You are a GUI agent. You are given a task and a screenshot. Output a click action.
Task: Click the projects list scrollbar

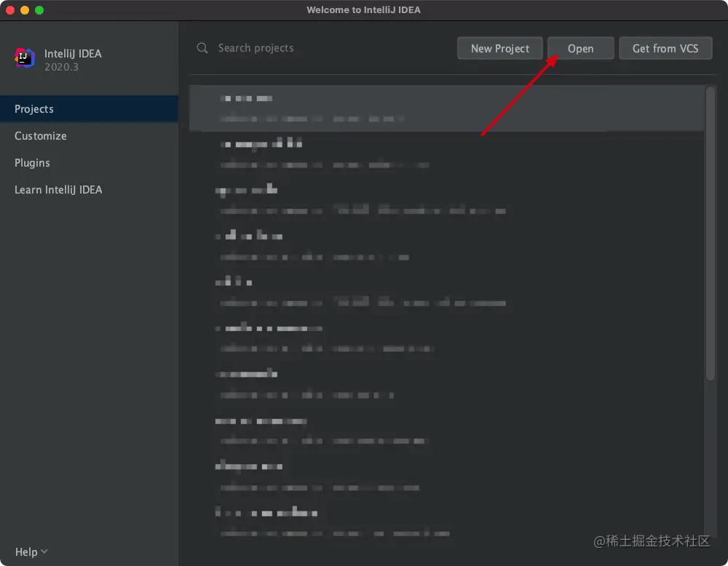click(x=711, y=234)
